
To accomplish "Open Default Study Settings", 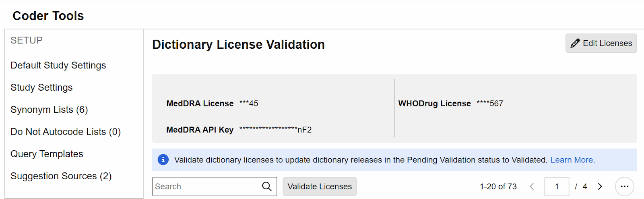I will pos(58,65).
